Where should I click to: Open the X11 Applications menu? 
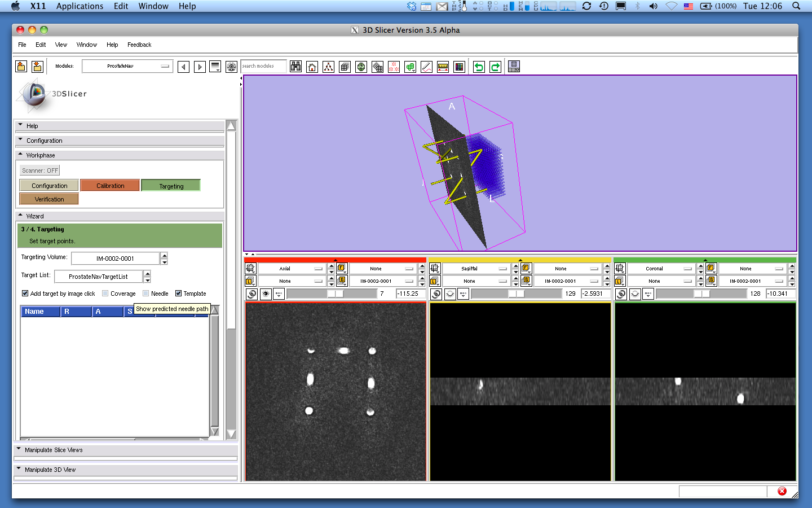80,6
